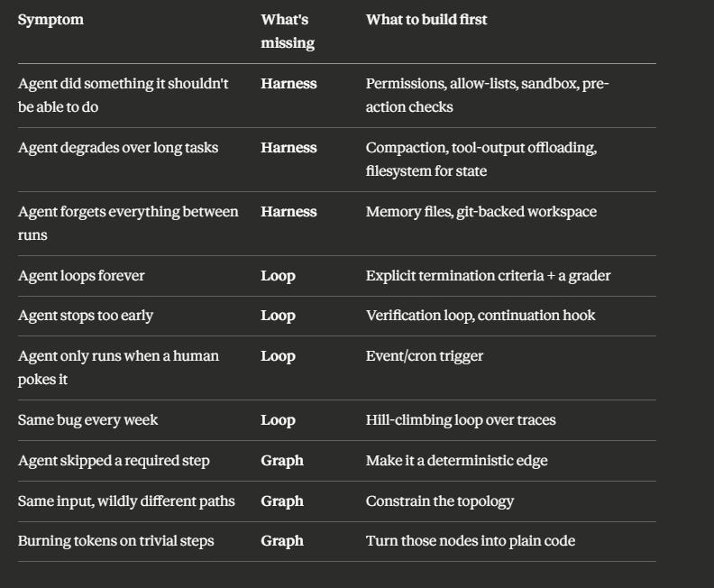Click the What to build first header
The width and height of the screenshot is (714, 588).
(426, 20)
